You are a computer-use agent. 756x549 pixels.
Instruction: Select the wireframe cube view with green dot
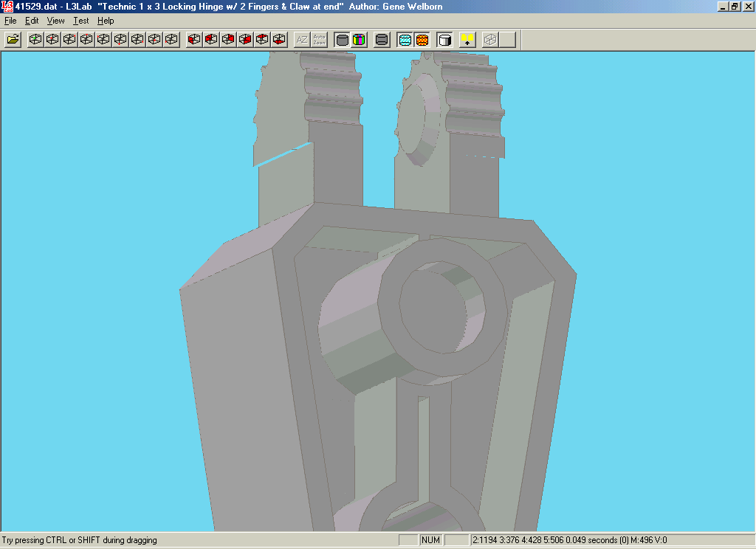pos(35,40)
